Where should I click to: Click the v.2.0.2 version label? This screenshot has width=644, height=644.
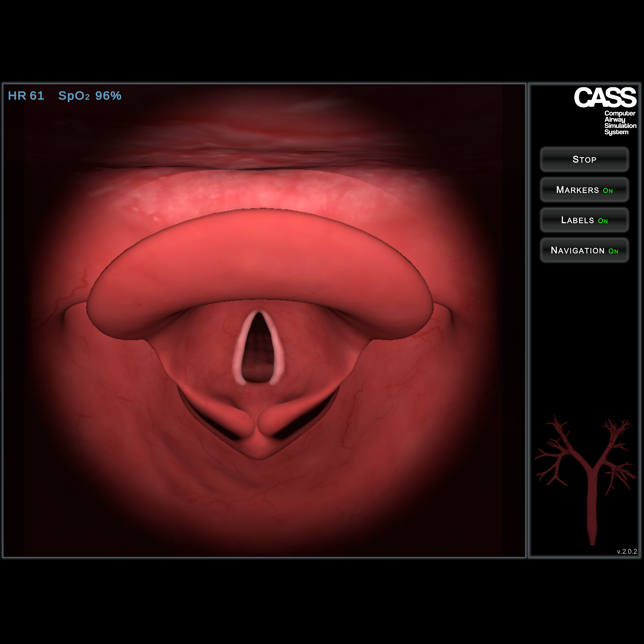pyautogui.click(x=627, y=552)
